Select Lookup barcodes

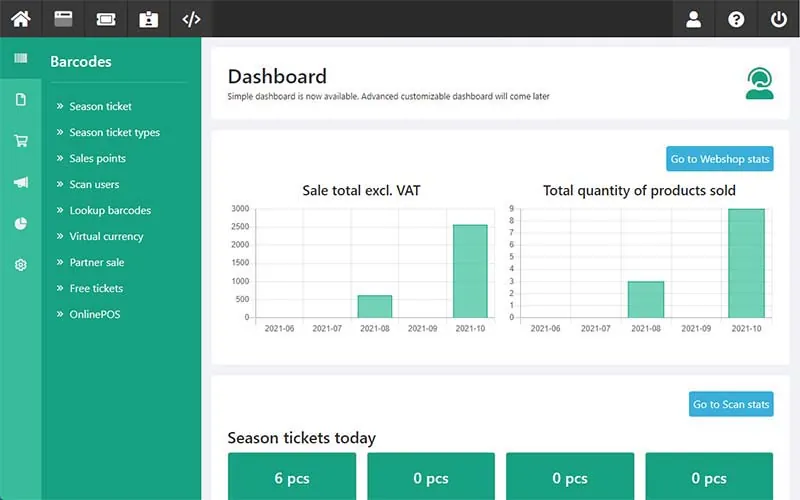pyautogui.click(x=110, y=210)
